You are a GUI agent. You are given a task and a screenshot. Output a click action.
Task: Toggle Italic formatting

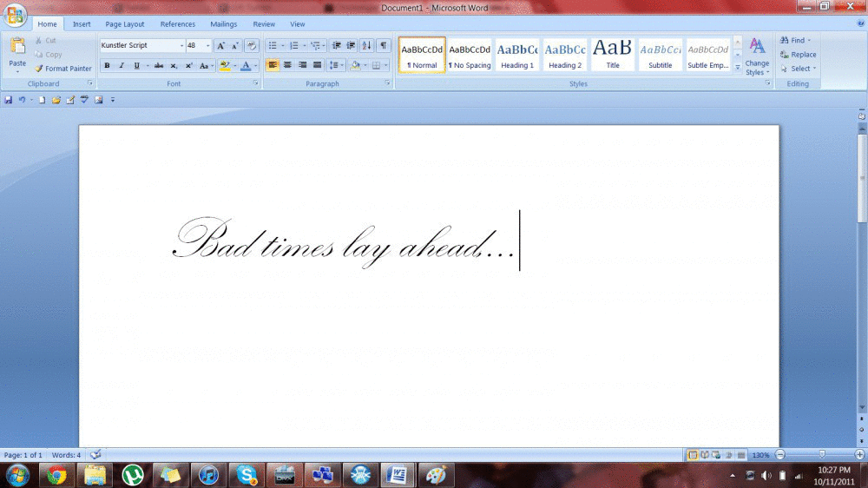pyautogui.click(x=122, y=65)
